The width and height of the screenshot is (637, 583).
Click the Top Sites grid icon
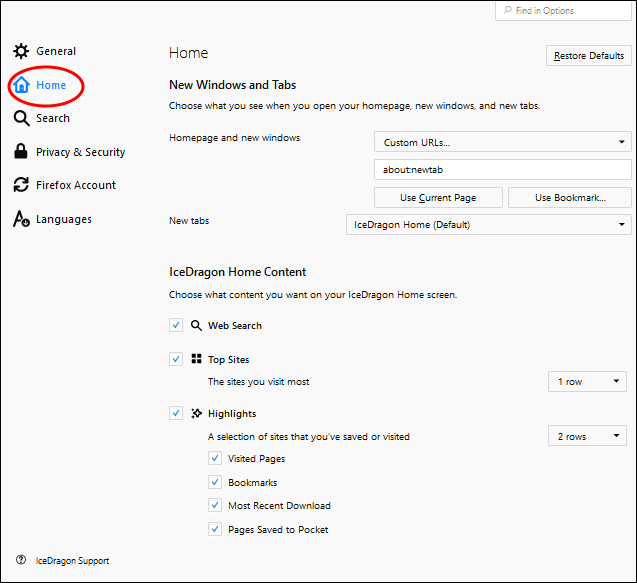click(x=197, y=359)
